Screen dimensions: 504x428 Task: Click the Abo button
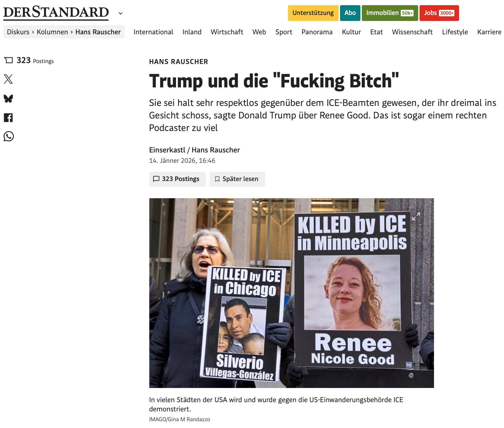click(x=350, y=13)
